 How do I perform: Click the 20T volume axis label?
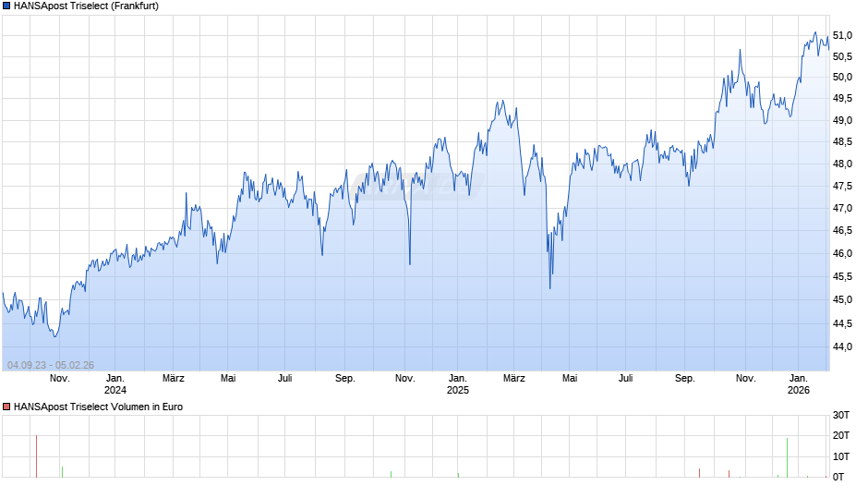[841, 435]
